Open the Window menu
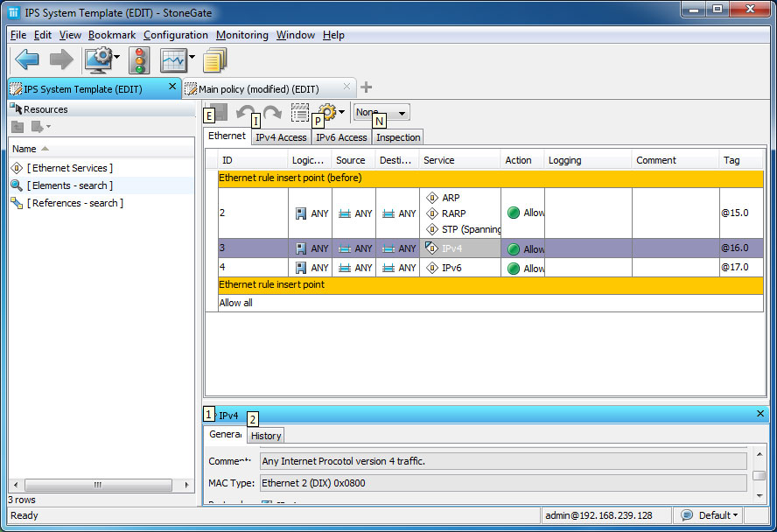The height and width of the screenshot is (532, 777). click(x=296, y=35)
